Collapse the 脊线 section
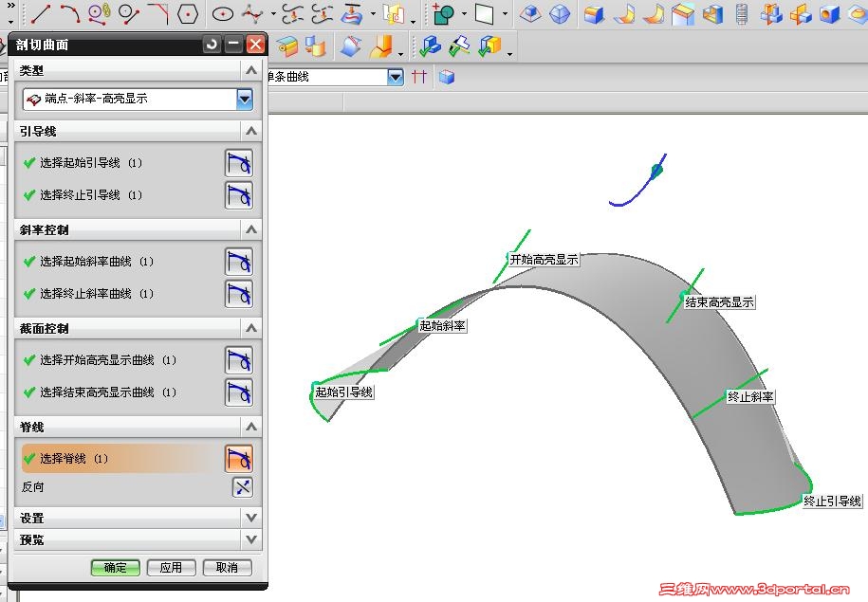Screen dimensions: 868x602 click(x=250, y=427)
